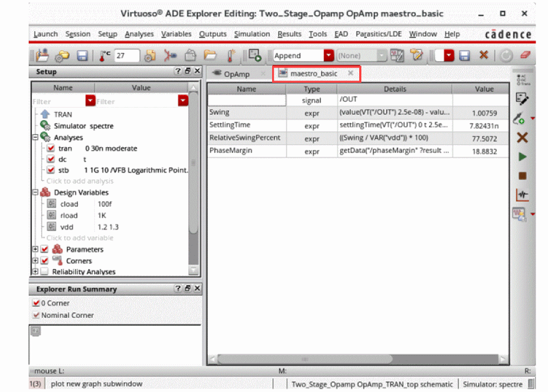Click the brown X delete icon in right sidebar
Screen dimensions: 548x392
pos(522,138)
